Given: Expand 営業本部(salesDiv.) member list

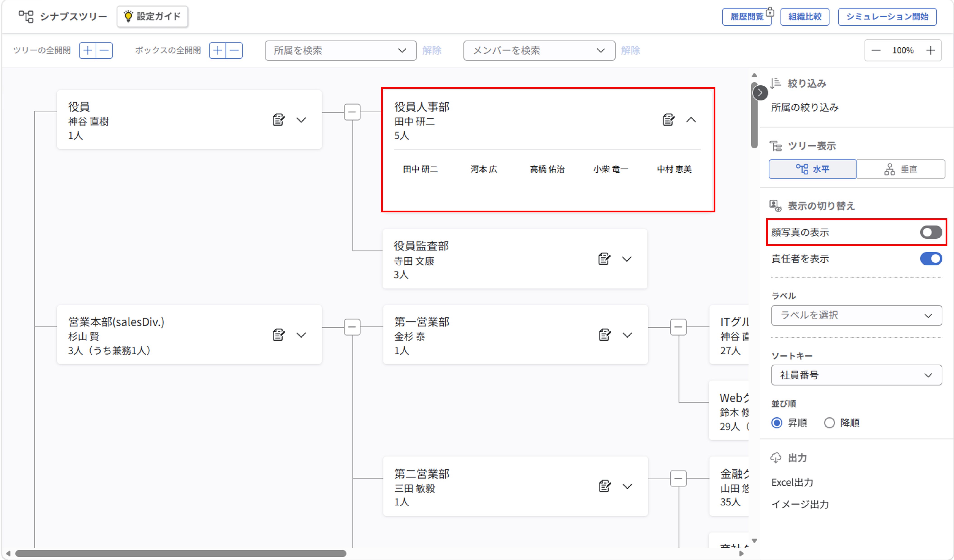Looking at the screenshot, I should point(301,335).
